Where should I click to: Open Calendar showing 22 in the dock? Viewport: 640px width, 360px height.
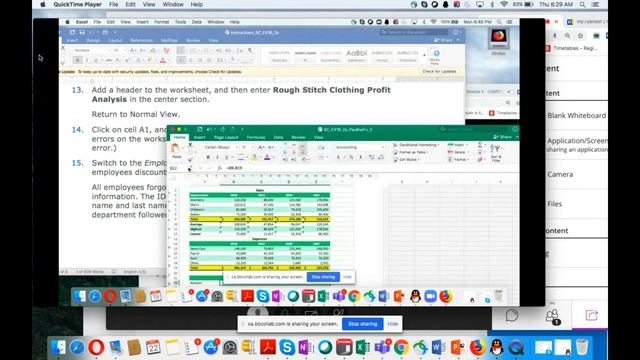point(153,347)
